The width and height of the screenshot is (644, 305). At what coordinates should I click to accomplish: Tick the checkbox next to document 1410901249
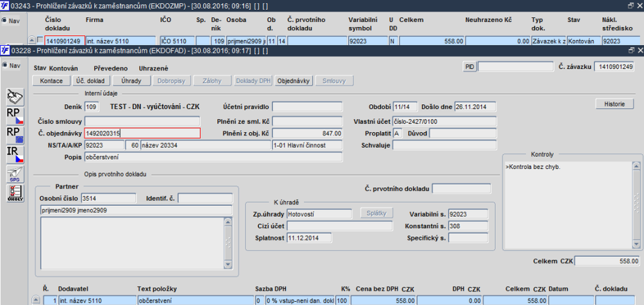coord(40,41)
